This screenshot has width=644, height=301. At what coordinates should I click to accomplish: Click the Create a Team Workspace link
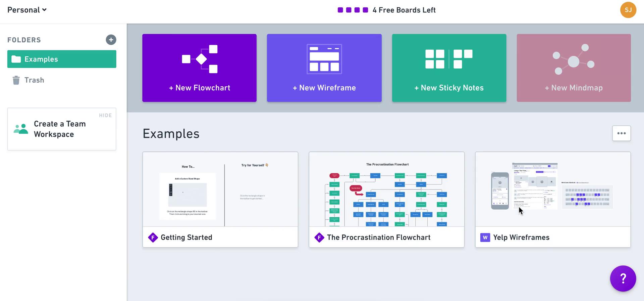60,129
